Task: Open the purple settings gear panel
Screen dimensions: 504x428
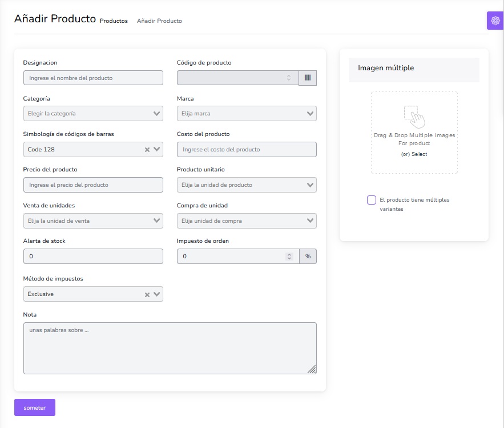Action: click(x=495, y=21)
